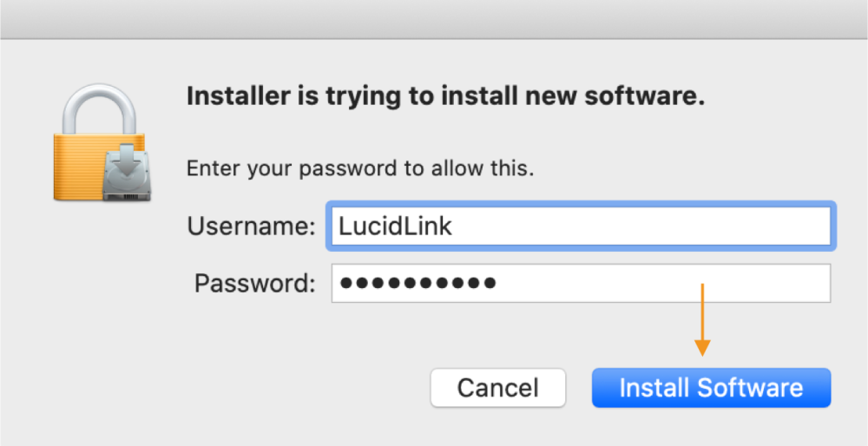Focus the Username input field
868x446 pixels.
point(580,227)
